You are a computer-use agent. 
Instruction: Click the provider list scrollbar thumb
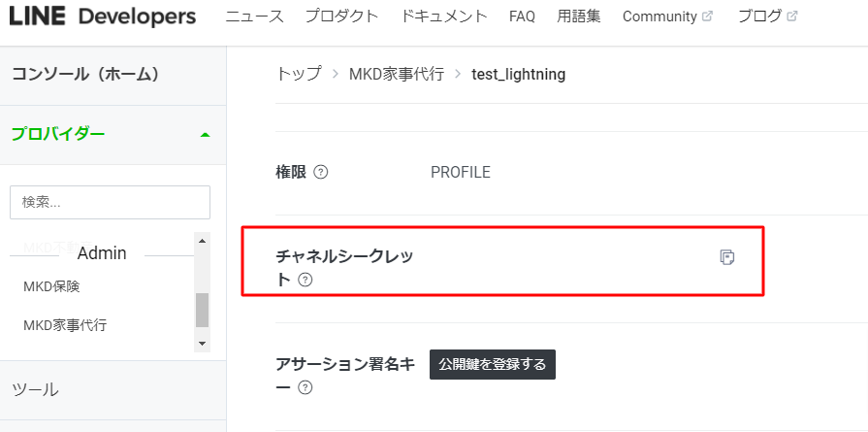coord(202,310)
